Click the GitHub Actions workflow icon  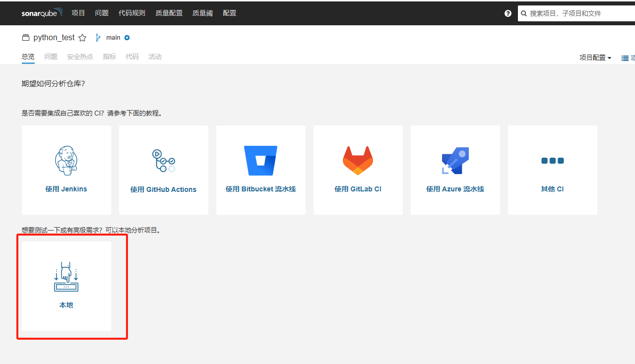163,161
